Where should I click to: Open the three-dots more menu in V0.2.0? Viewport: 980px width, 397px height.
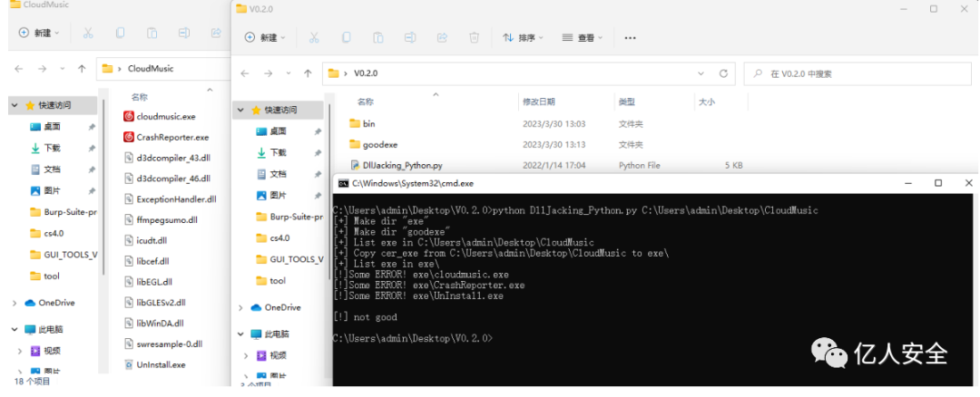[630, 38]
